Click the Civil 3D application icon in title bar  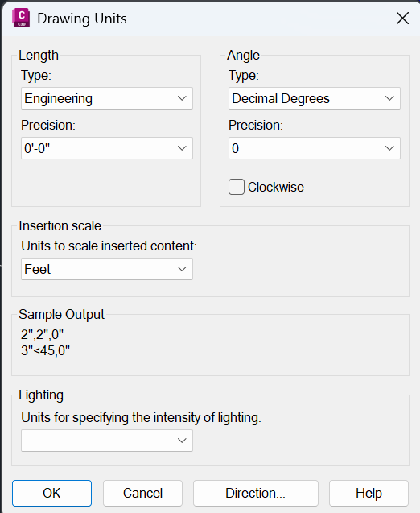[x=21, y=18]
